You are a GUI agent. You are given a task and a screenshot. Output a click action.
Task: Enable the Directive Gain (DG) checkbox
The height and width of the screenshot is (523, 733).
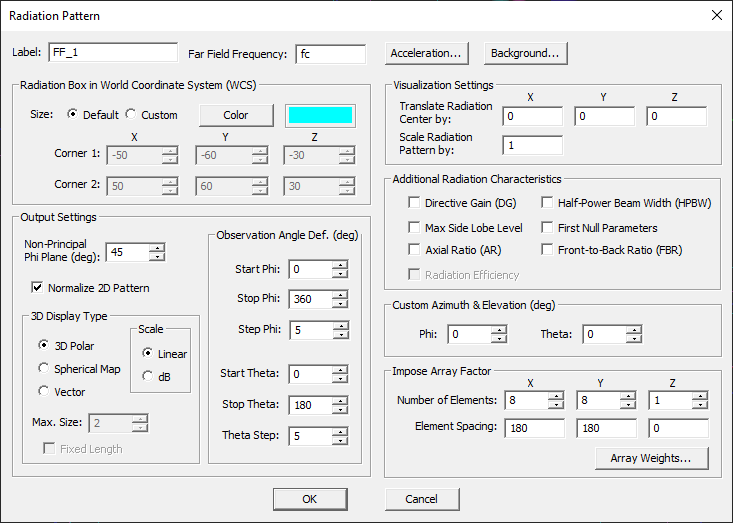coord(415,203)
